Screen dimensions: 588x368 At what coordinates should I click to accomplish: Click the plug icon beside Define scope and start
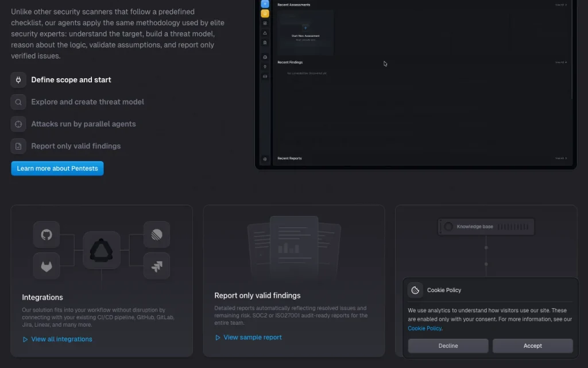[18, 80]
